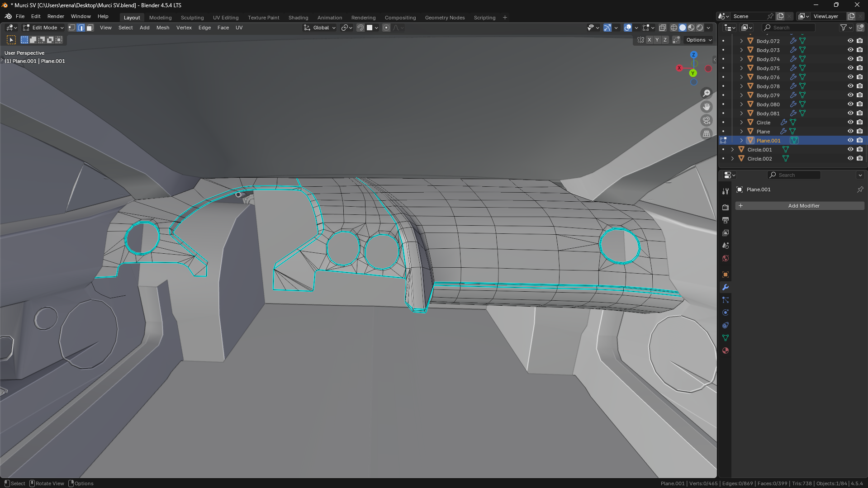
Task: Open the outliner filter dropdown
Action: point(846,28)
